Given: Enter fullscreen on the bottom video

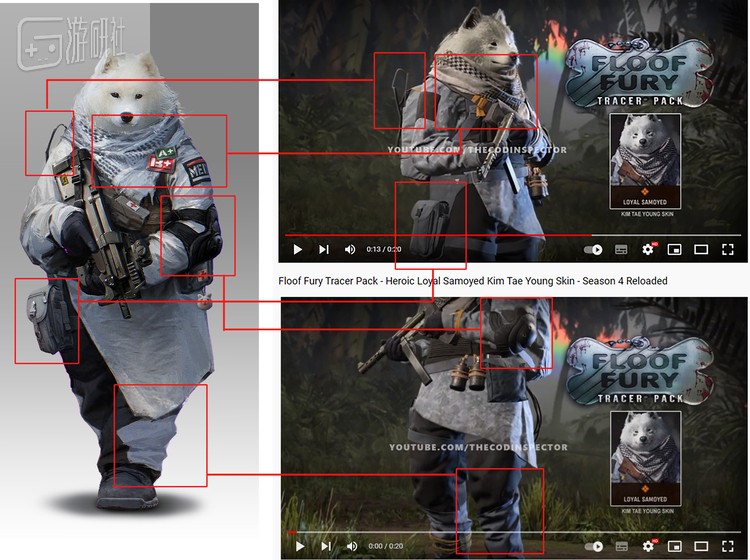Looking at the screenshot, I should pos(728,546).
